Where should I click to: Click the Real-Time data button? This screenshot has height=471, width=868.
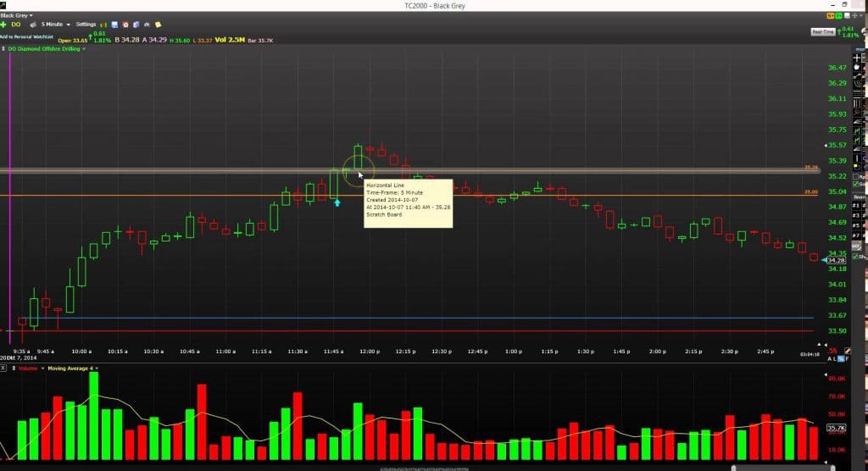pyautogui.click(x=822, y=31)
